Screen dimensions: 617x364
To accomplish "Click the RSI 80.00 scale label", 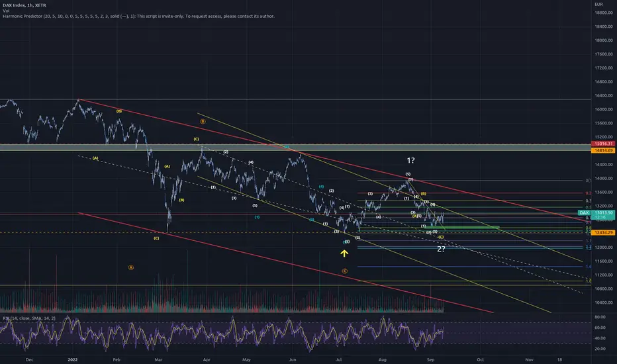I will coord(600,317).
